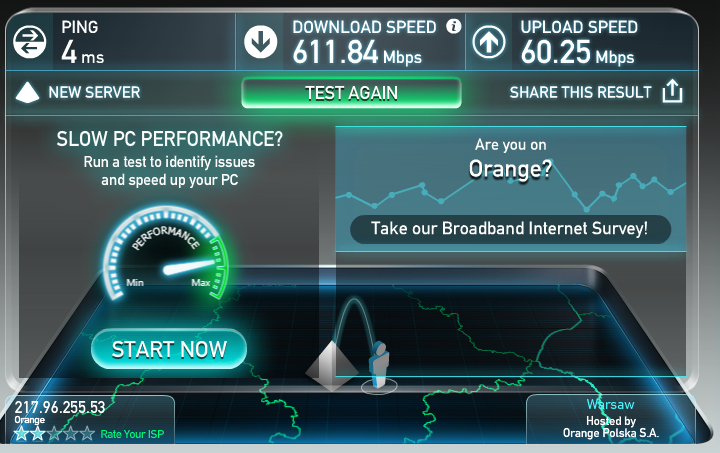Click SHARE THIS RESULT text
Viewport: 720px width, 453px height.
[x=580, y=92]
